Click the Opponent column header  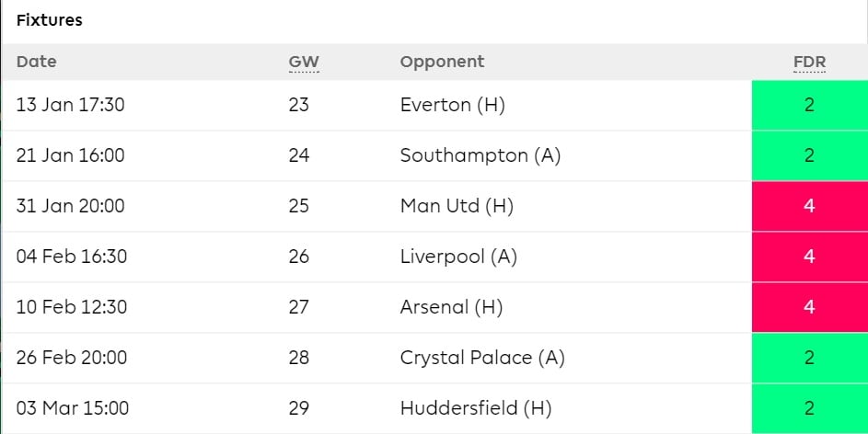pyautogui.click(x=443, y=62)
